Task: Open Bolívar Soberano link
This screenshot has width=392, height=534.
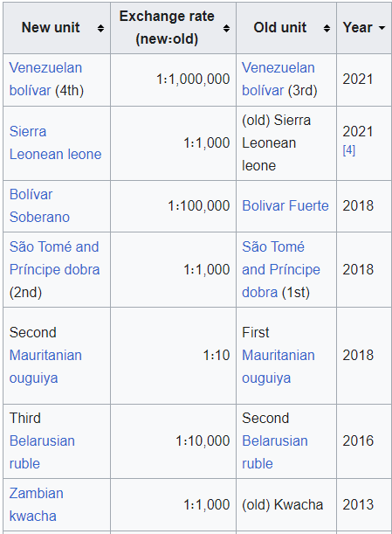Action: tap(39, 205)
